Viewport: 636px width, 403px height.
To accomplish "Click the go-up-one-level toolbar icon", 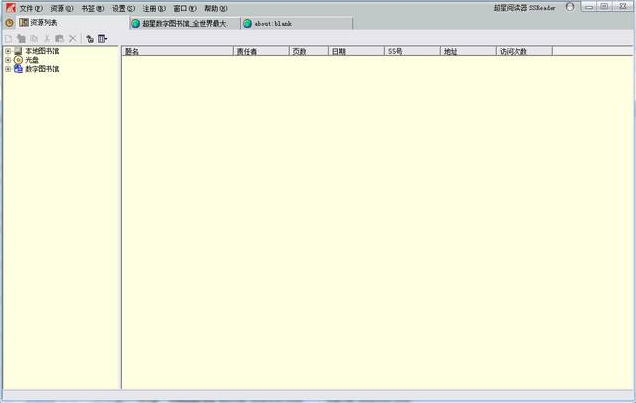I will pos(90,39).
